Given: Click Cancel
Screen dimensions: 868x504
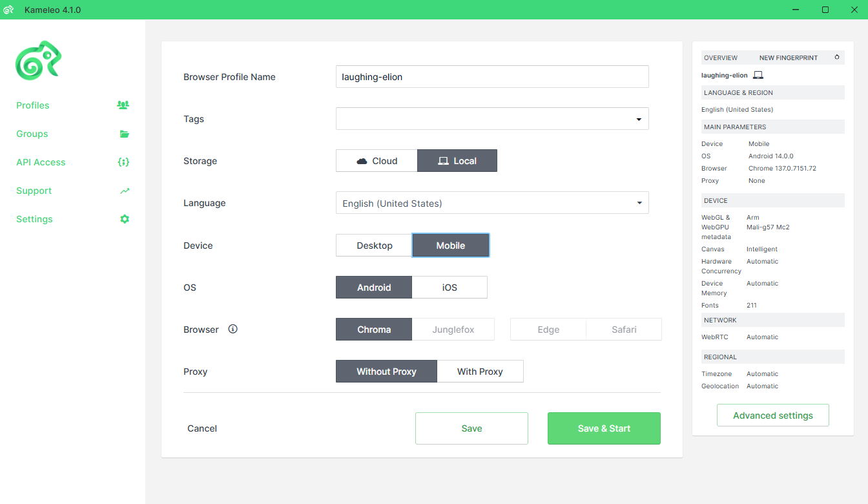Looking at the screenshot, I should point(202,428).
